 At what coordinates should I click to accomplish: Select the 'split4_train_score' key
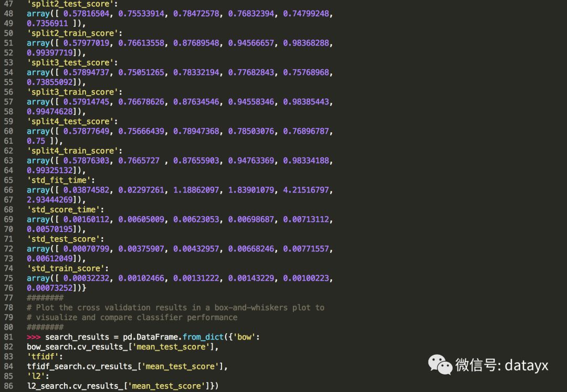click(72, 151)
